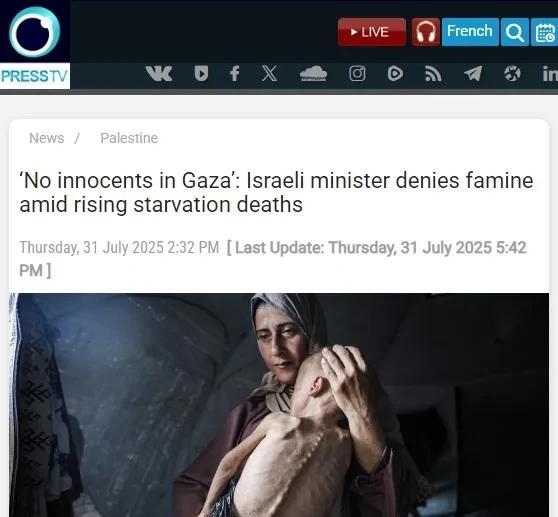Viewport: 558px width, 517px height.
Task: Open the X (Twitter) icon
Action: pos(269,74)
